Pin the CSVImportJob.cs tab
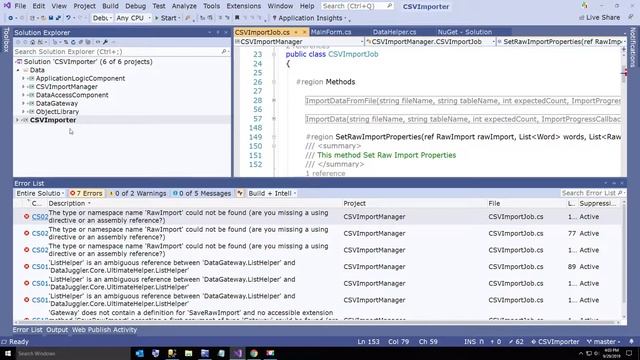The width and height of the screenshot is (640, 360). [296, 32]
